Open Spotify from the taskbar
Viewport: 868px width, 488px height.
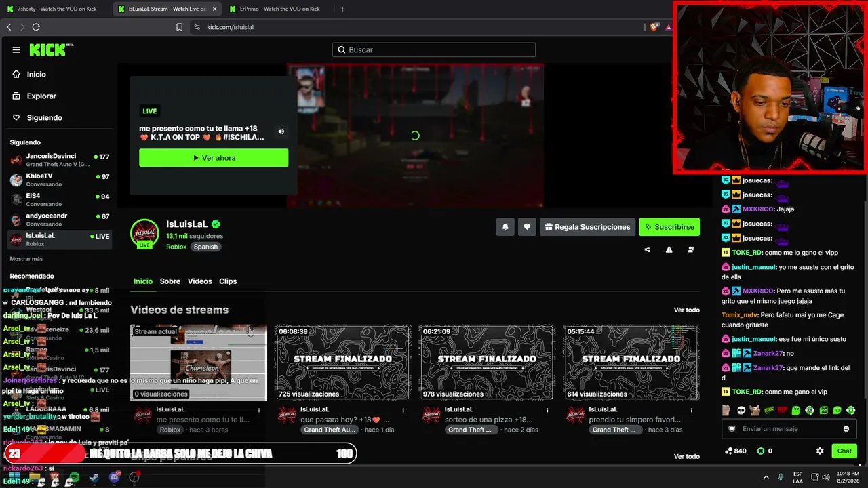pos(74,478)
